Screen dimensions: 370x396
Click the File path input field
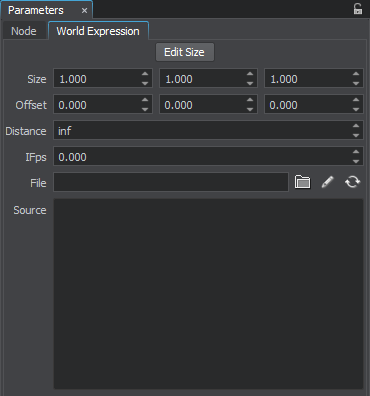click(171, 182)
